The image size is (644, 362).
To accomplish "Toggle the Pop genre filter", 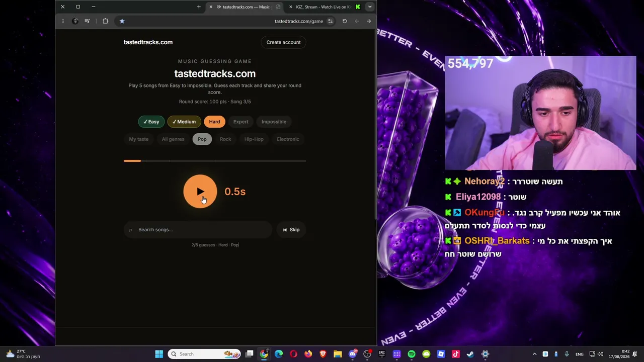I will point(202,139).
